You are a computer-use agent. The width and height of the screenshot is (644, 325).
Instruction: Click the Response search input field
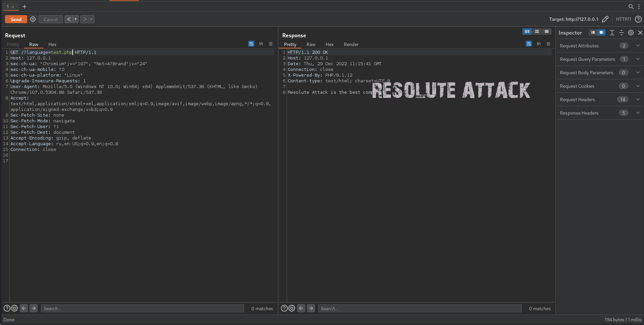point(419,309)
